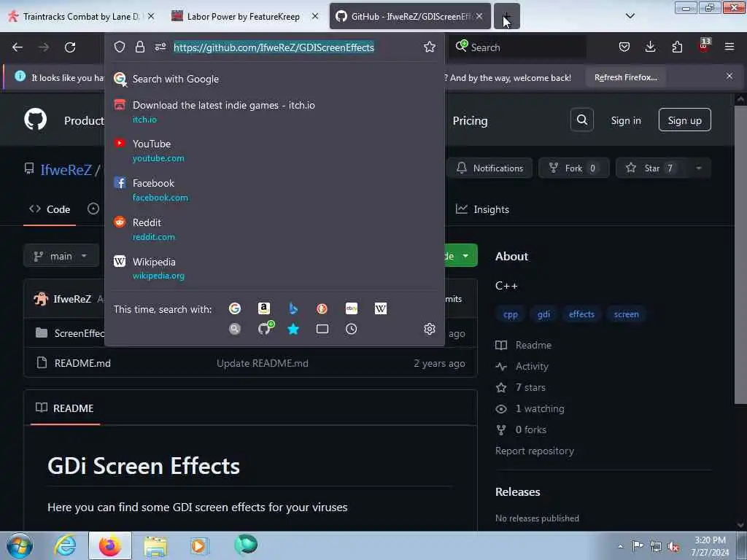The width and height of the screenshot is (747, 560).
Task: Search history with the clock icon
Action: 351,329
